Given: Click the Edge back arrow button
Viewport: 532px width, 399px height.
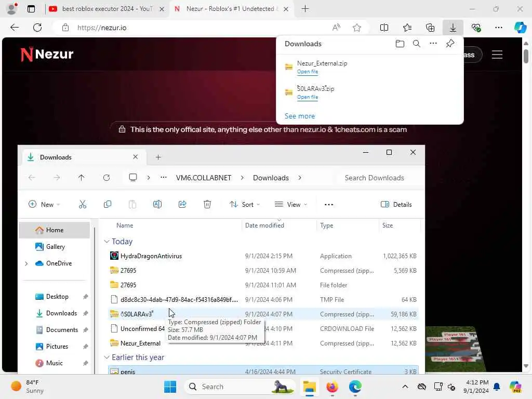Looking at the screenshot, I should [x=15, y=28].
